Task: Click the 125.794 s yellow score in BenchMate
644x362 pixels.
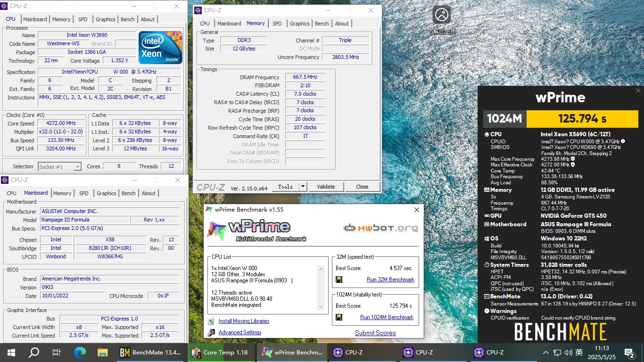Action: pos(582,118)
